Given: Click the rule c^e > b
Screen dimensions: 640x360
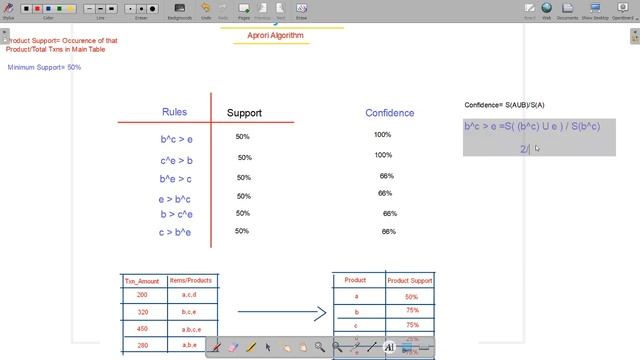Looking at the screenshot, I should tap(176, 161).
